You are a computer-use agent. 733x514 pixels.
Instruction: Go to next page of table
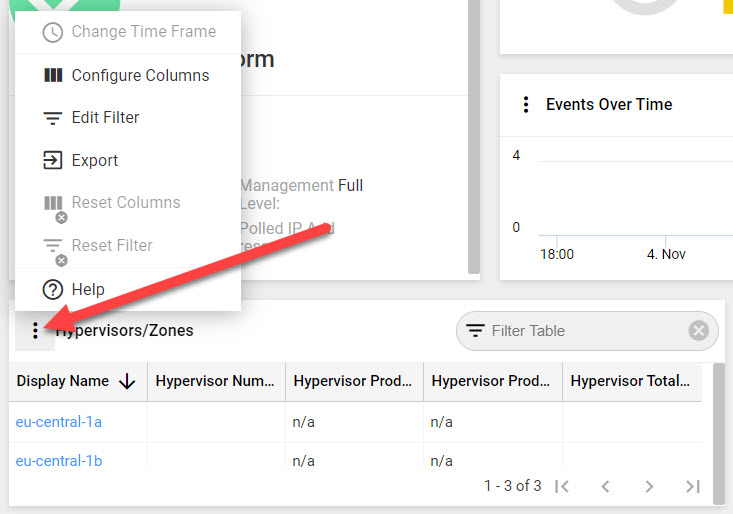click(649, 486)
